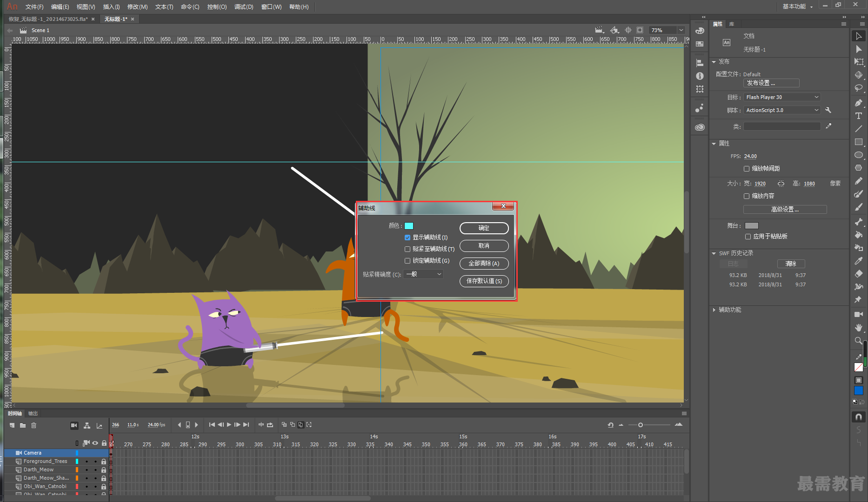Select the Lasso tool
Screen dimensions: 868x502
click(859, 88)
